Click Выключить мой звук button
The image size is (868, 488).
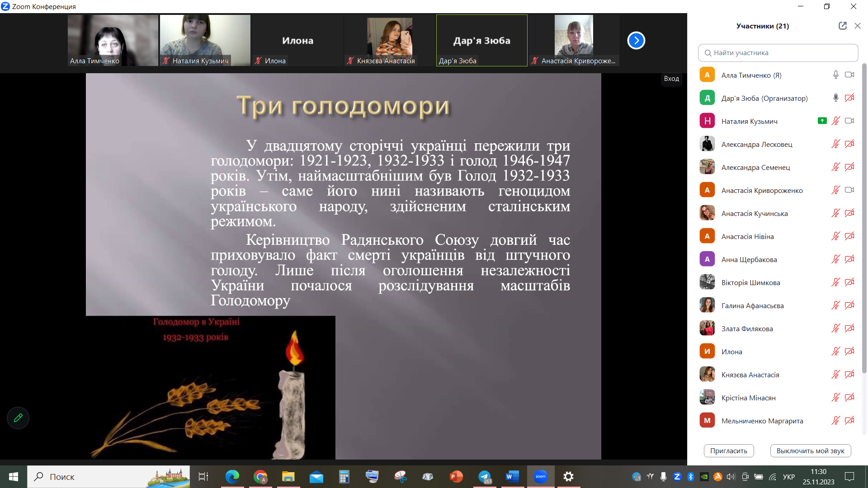coord(810,450)
